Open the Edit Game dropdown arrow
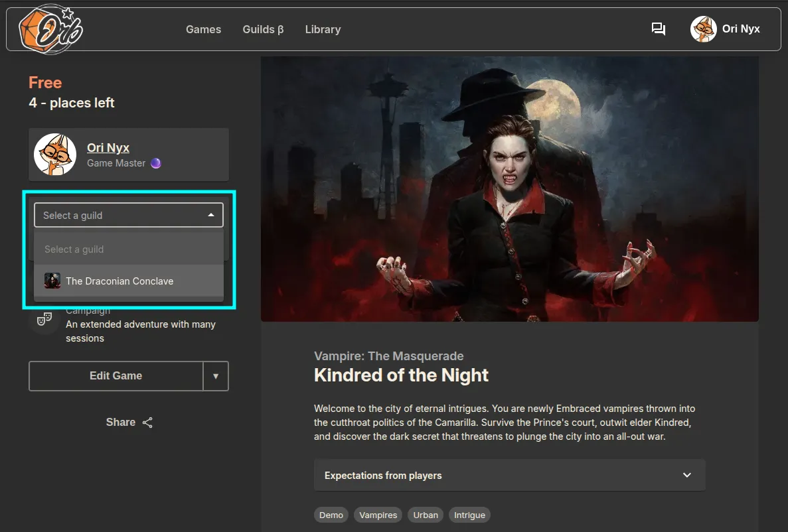 [x=216, y=375]
